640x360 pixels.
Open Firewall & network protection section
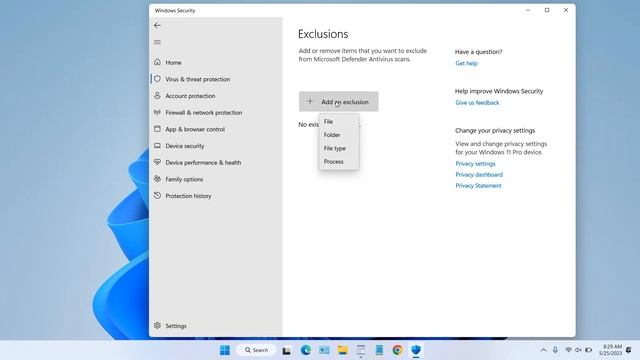pyautogui.click(x=204, y=113)
